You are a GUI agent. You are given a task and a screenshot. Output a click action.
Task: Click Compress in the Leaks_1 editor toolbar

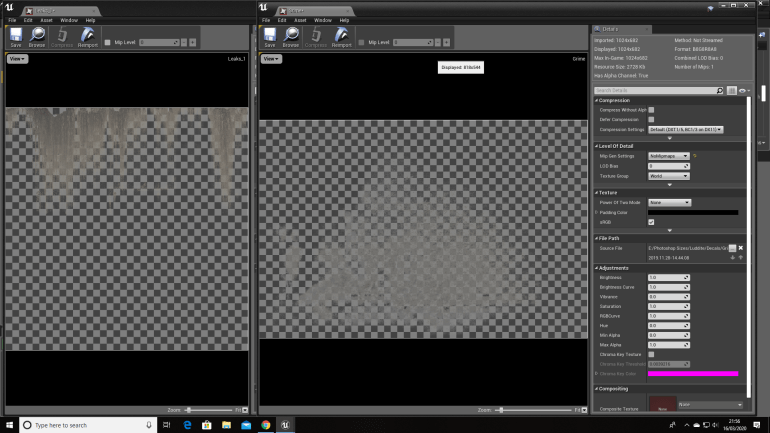point(62,37)
